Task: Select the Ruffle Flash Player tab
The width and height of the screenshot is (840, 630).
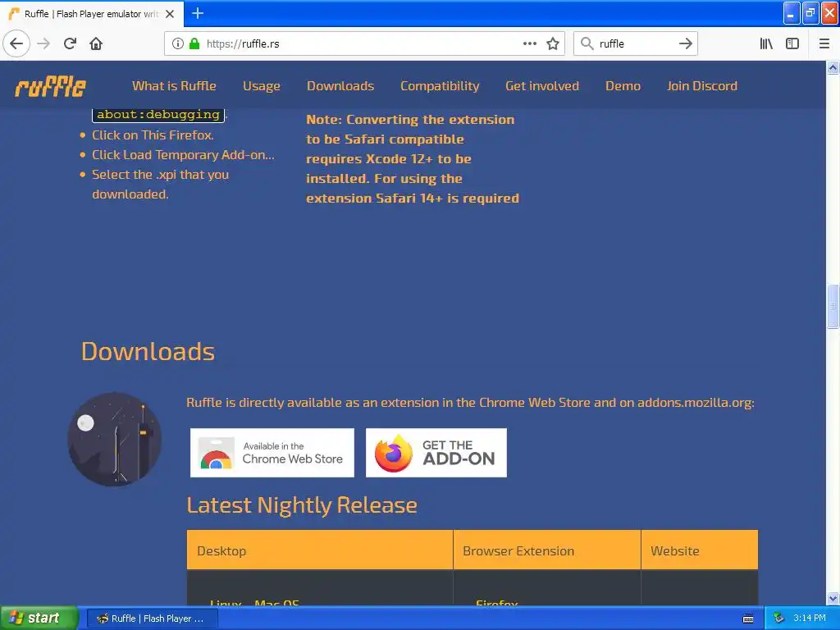Action: coord(92,14)
